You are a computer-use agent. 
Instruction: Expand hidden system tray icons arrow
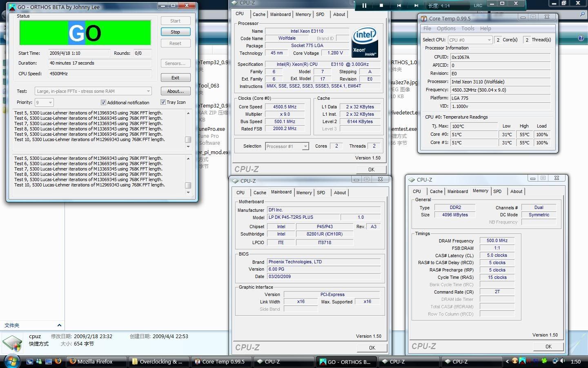click(507, 361)
